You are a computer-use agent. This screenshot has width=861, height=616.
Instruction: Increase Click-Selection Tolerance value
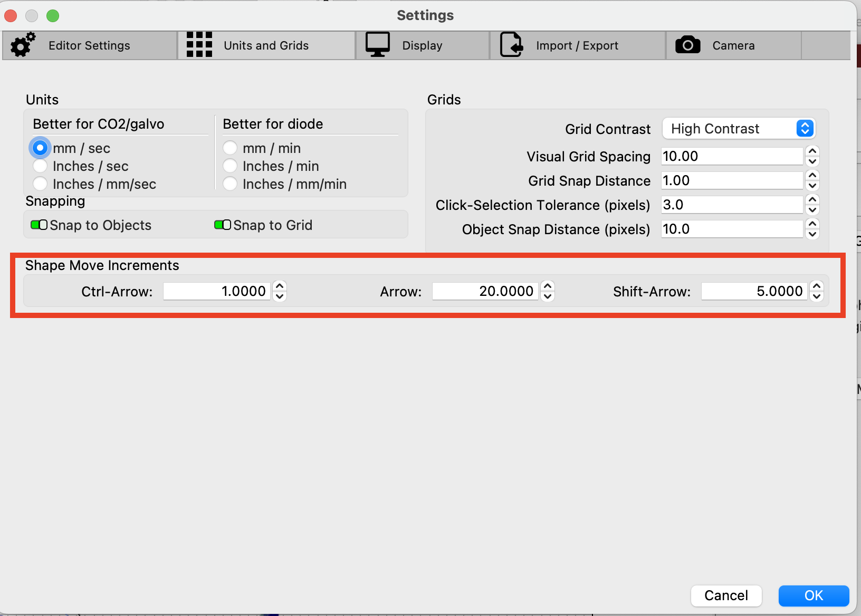click(x=812, y=200)
